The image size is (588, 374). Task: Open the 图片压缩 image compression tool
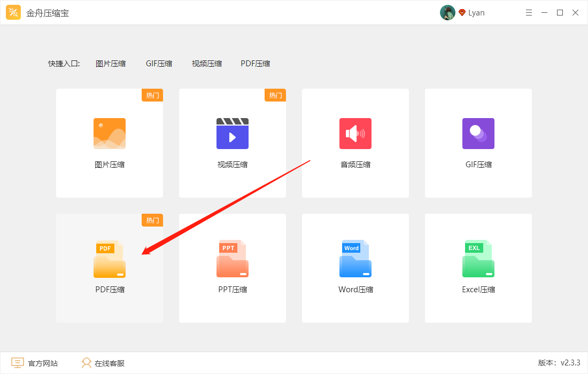coord(109,143)
